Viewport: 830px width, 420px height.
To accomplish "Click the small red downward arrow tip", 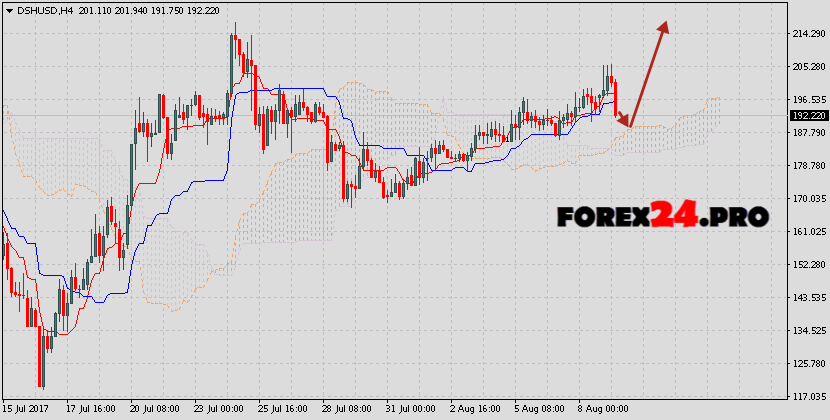I will point(628,124).
